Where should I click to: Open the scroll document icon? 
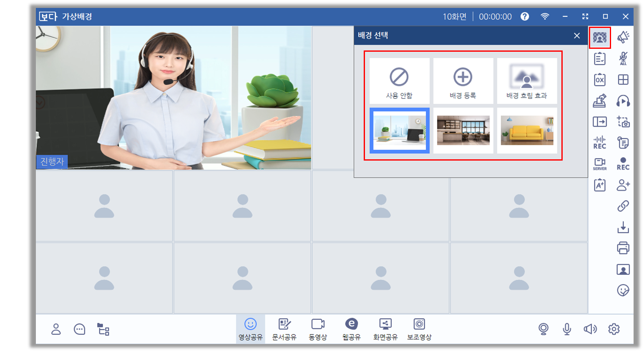pos(623,143)
